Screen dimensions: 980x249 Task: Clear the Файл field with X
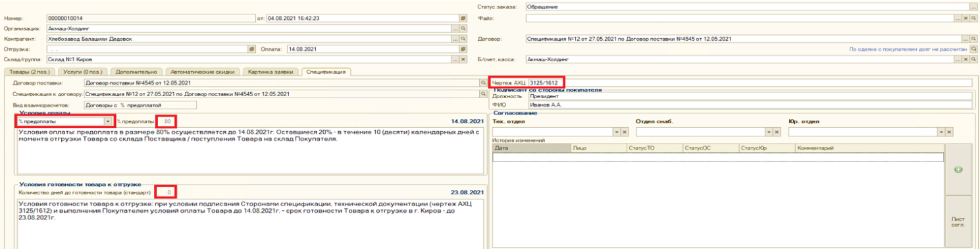click(966, 18)
